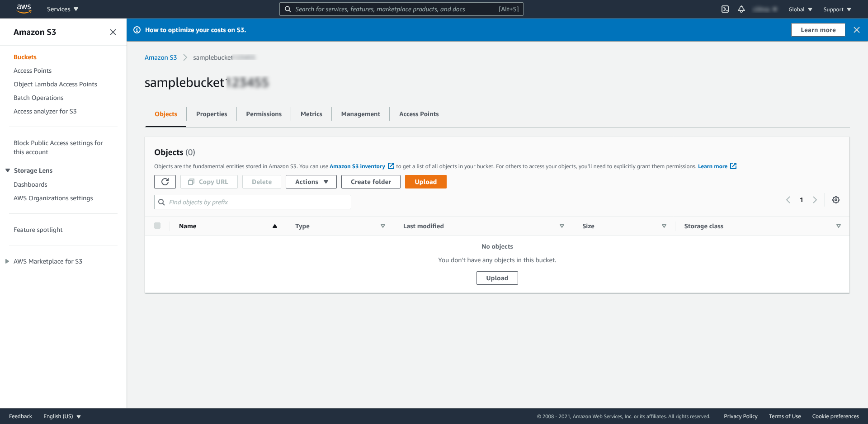Dismiss the cost optimization banner
This screenshot has width=868, height=424.
click(x=857, y=30)
